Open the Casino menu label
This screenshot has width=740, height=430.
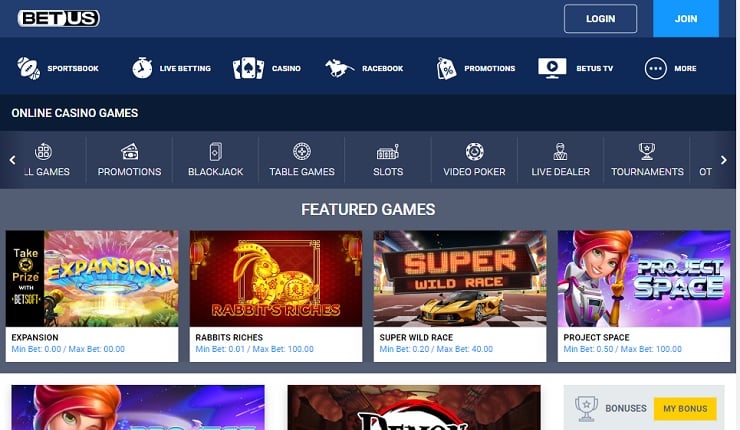pyautogui.click(x=286, y=68)
